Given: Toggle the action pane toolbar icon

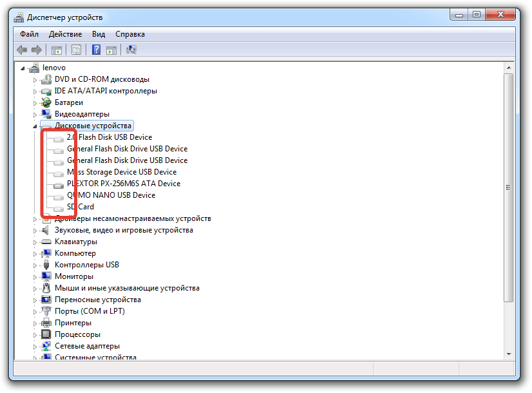Looking at the screenshot, I should pyautogui.click(x=111, y=50).
